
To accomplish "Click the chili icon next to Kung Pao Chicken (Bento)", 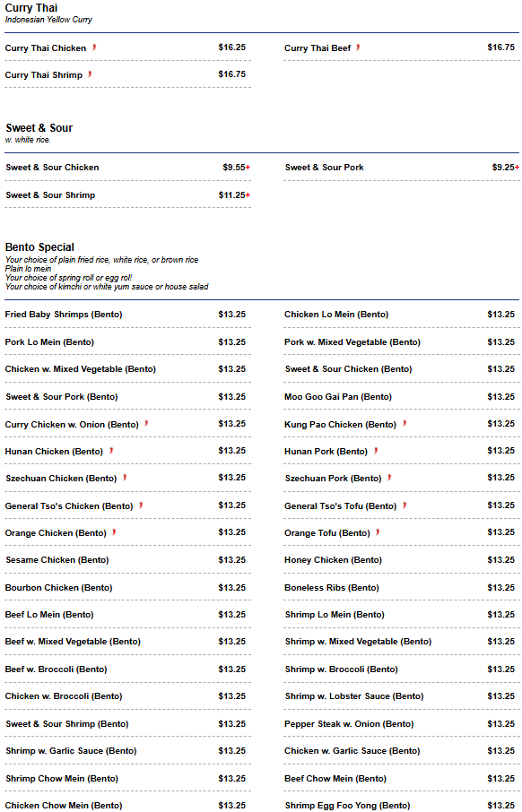I will click(x=405, y=424).
